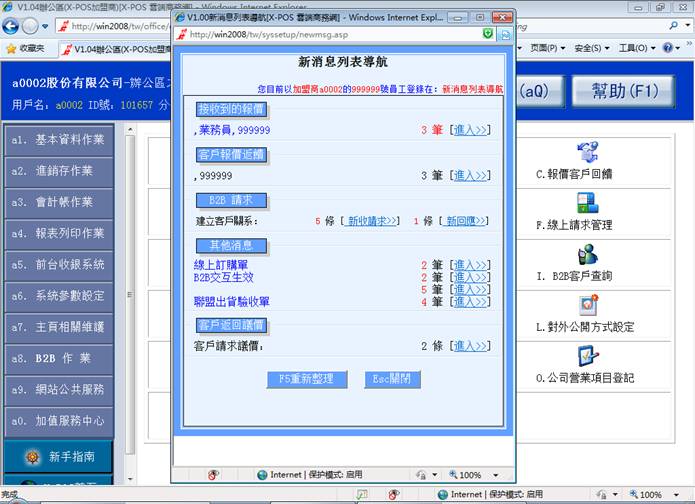Select a1. 基本資料作業 in sidebar
Screen dimensions: 695x504
(x=57, y=140)
